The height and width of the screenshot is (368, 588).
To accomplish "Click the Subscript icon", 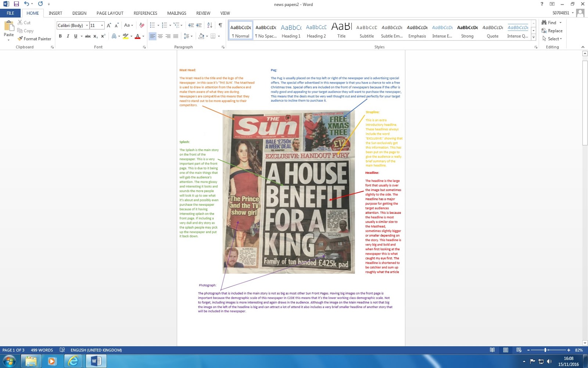I will coord(96,36).
